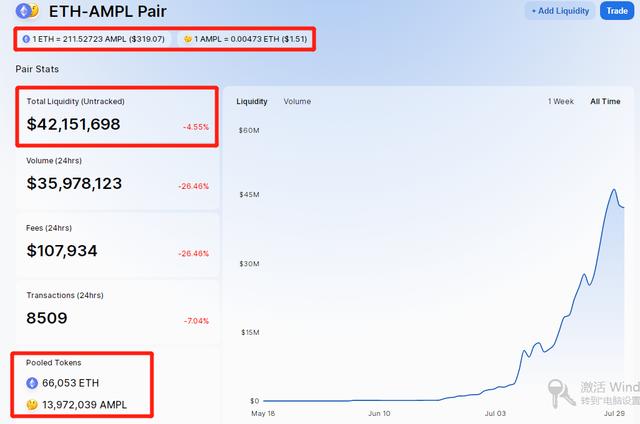Click the liquidity chart line peak
Viewport: 640px width, 424px height.
click(613, 190)
